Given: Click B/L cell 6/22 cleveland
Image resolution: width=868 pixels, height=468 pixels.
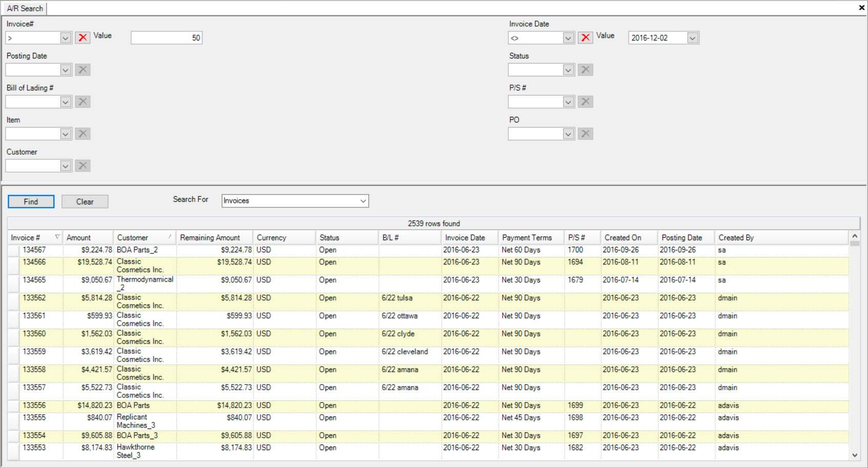Looking at the screenshot, I should click(x=410, y=356).
